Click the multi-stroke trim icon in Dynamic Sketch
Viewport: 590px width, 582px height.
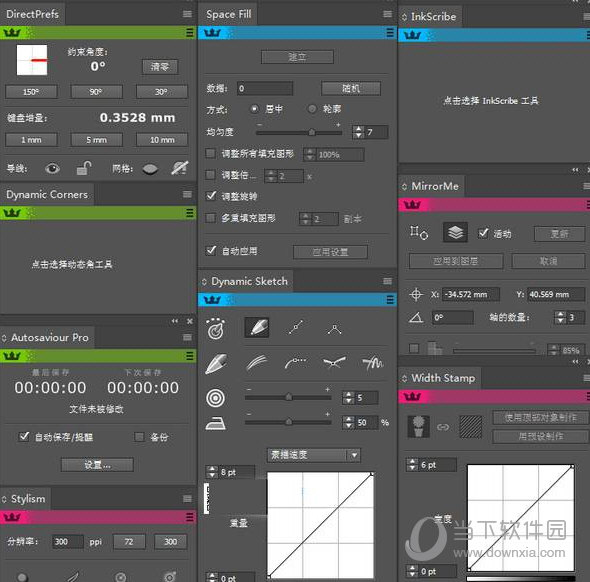click(x=257, y=363)
